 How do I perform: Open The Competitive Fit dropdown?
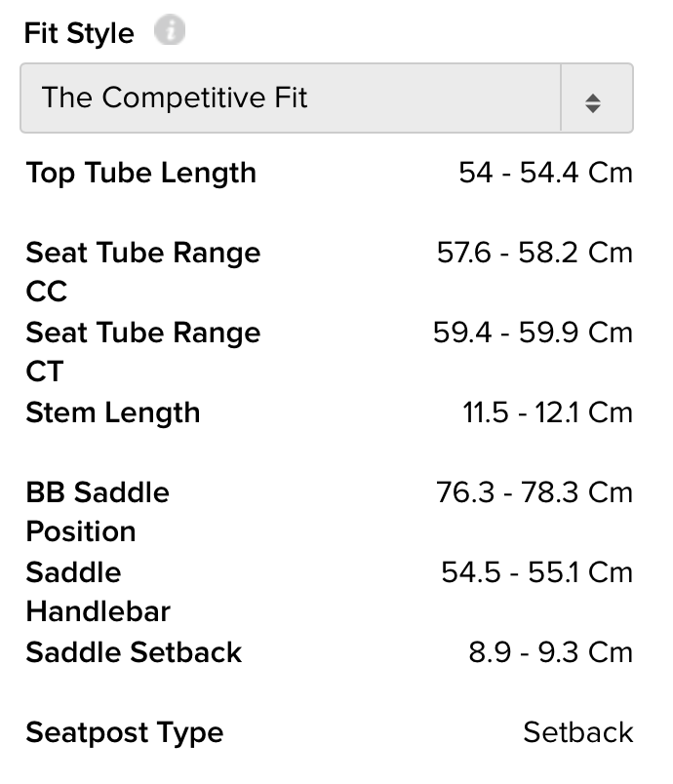pyautogui.click(x=327, y=98)
